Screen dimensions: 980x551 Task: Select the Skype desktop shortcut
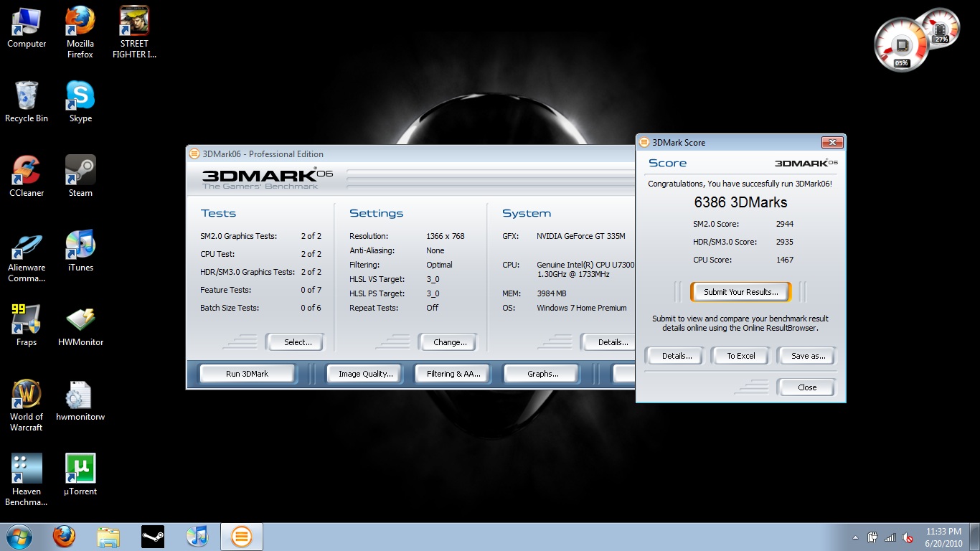pos(80,102)
